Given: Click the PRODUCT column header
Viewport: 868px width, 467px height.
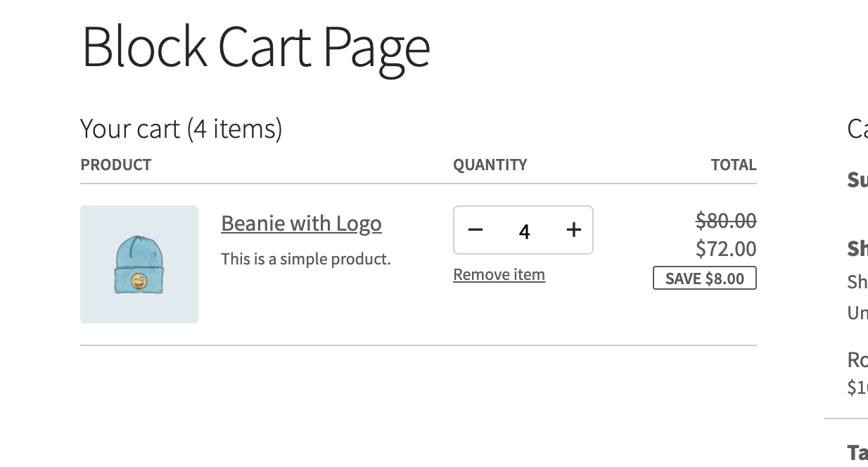Looking at the screenshot, I should coord(115,165).
